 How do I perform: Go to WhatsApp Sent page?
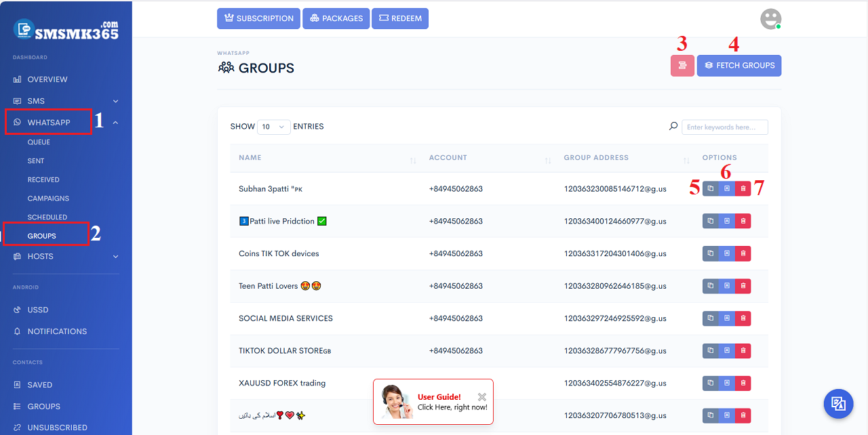pyautogui.click(x=36, y=161)
